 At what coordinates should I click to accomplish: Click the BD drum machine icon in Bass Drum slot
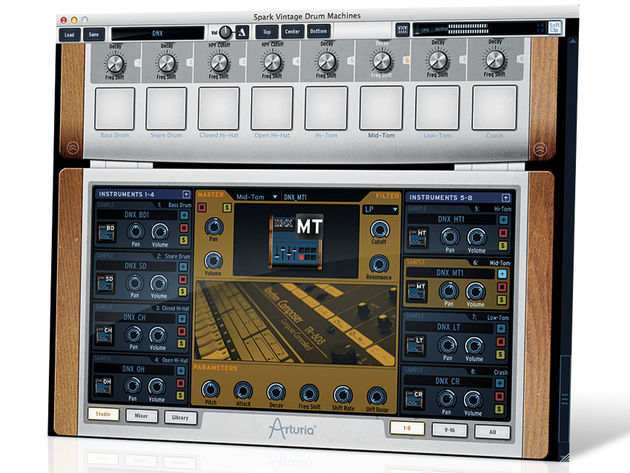[106, 233]
